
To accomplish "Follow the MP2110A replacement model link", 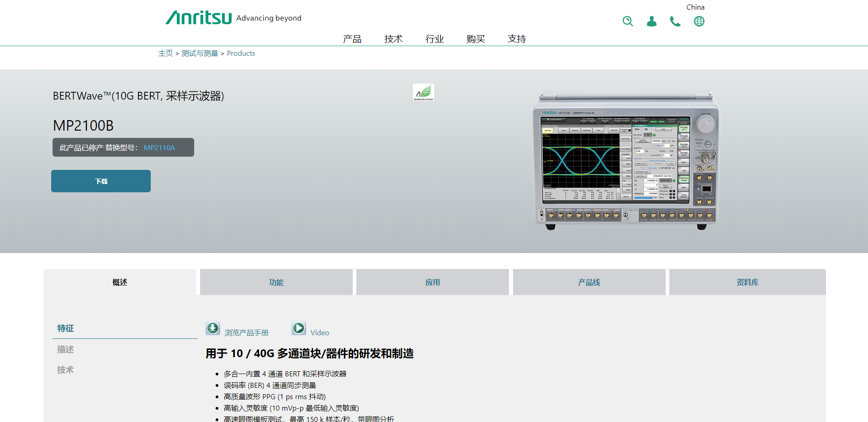I will click(x=159, y=148).
